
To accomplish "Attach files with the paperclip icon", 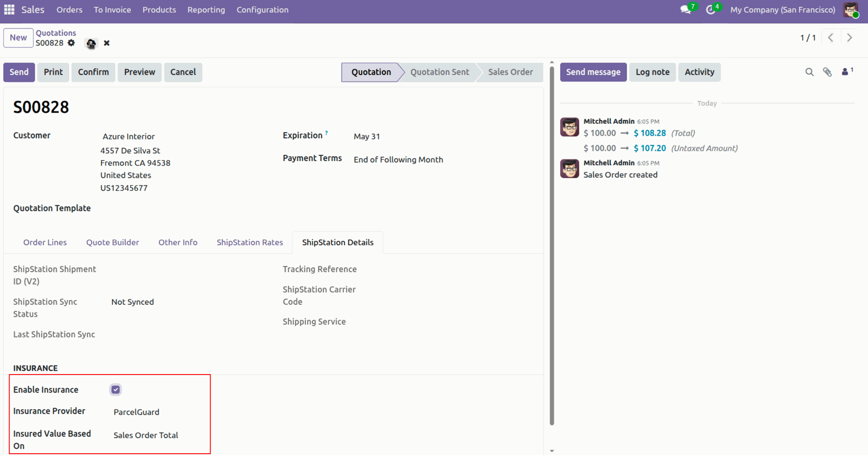I will click(x=827, y=72).
